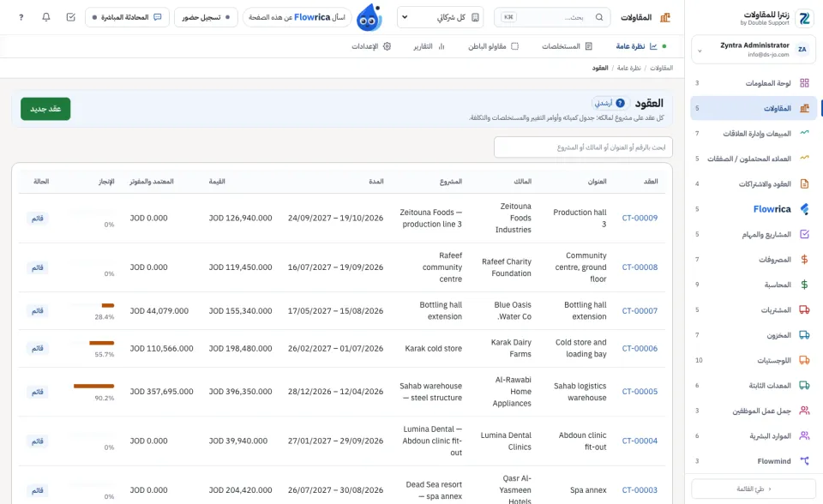Image resolution: width=823 pixels, height=504 pixels.
Task: Switch to the التقارير tab
Action: 429,46
